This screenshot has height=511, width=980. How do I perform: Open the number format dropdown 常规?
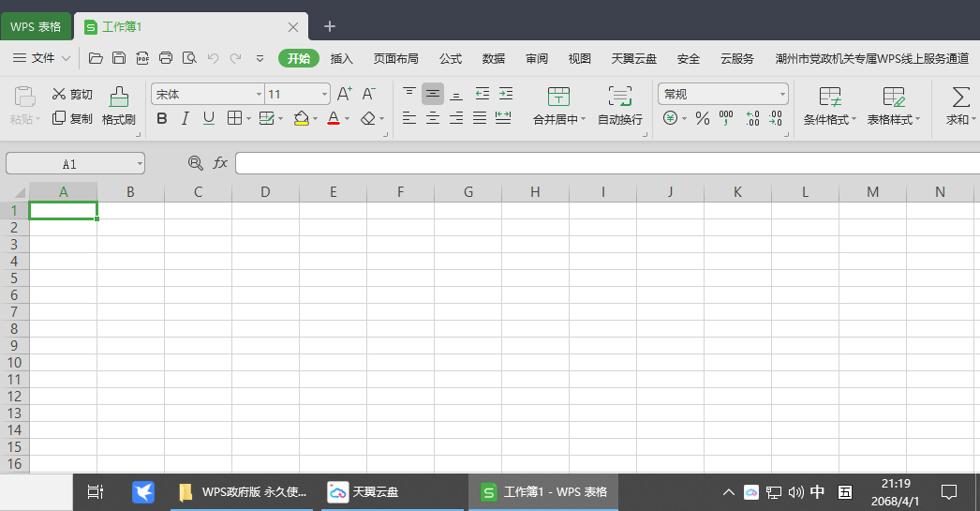782,95
